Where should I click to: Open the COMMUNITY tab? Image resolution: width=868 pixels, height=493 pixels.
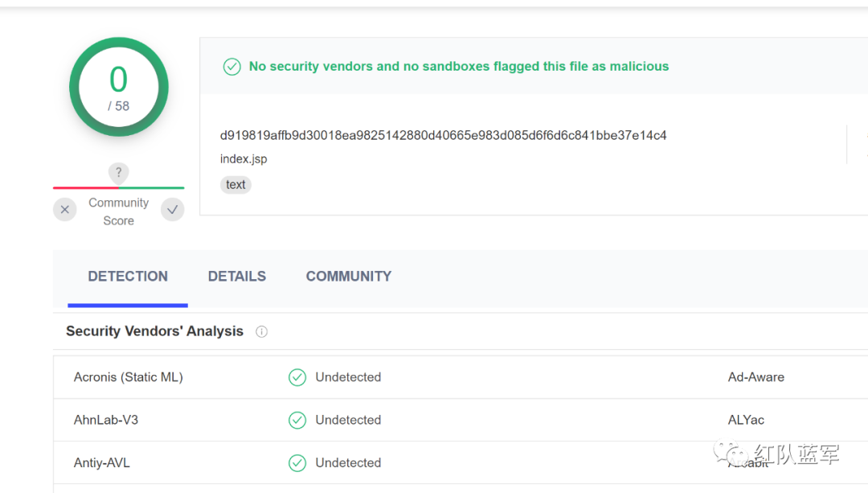pyautogui.click(x=349, y=277)
